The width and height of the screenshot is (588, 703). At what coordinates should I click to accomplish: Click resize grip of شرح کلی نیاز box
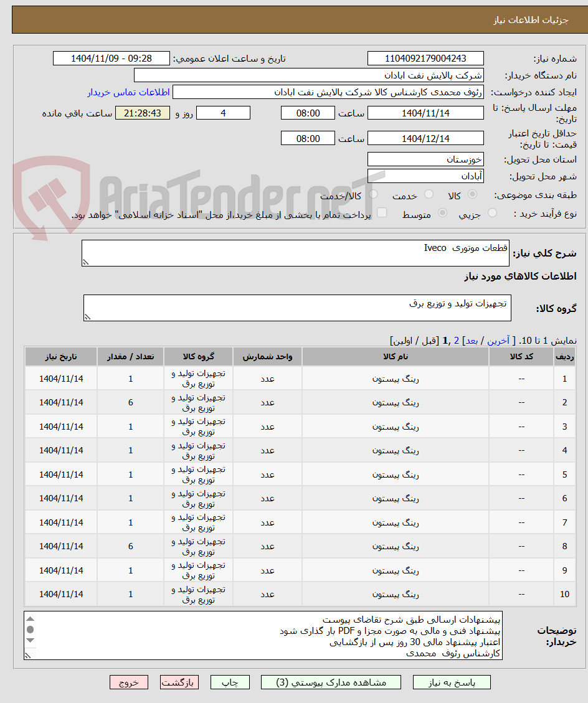click(x=86, y=262)
